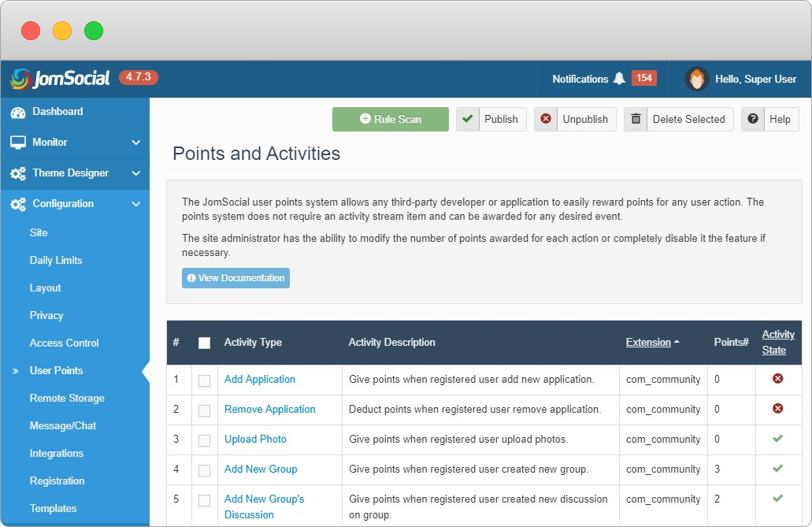Click the Delete Selected button
This screenshot has height=527, width=812.
(x=679, y=119)
